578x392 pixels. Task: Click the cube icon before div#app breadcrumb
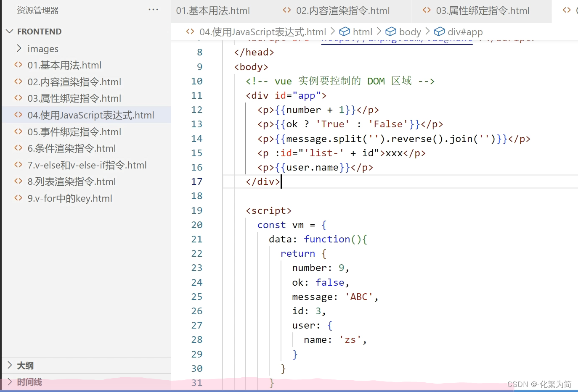tap(439, 32)
